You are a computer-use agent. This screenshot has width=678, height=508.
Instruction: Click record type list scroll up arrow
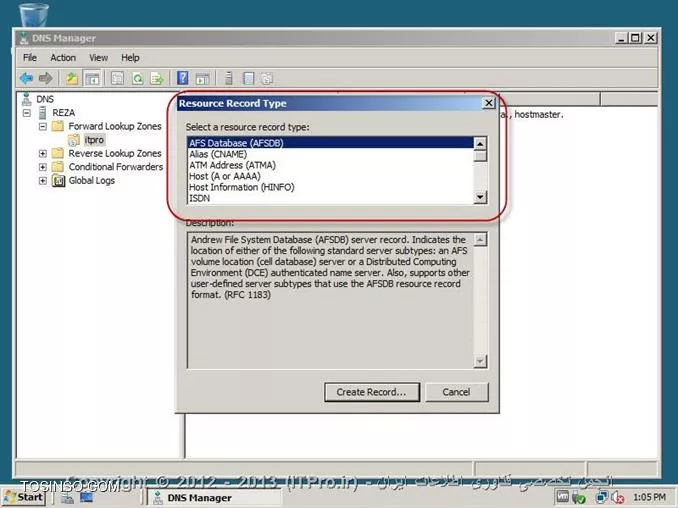tap(480, 144)
